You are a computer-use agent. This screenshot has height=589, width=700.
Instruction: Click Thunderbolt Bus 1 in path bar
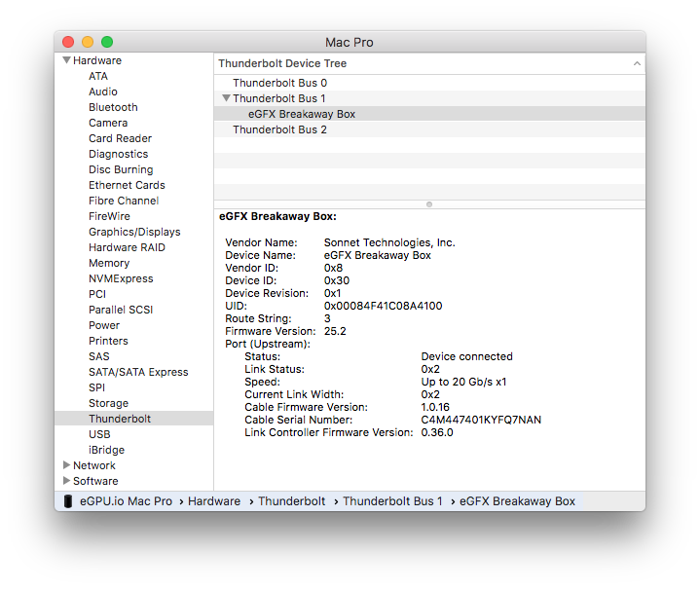(x=392, y=501)
